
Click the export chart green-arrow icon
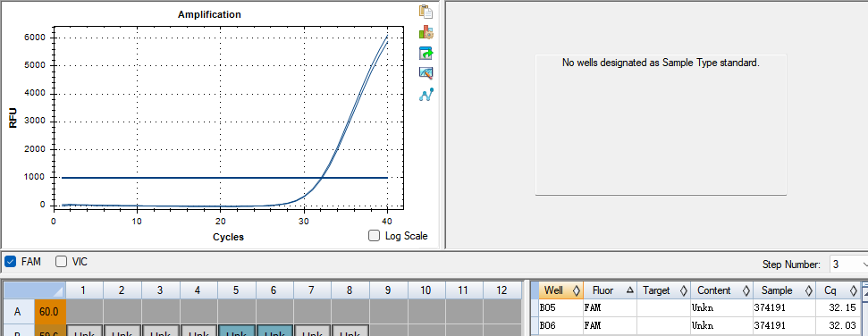pos(426,53)
